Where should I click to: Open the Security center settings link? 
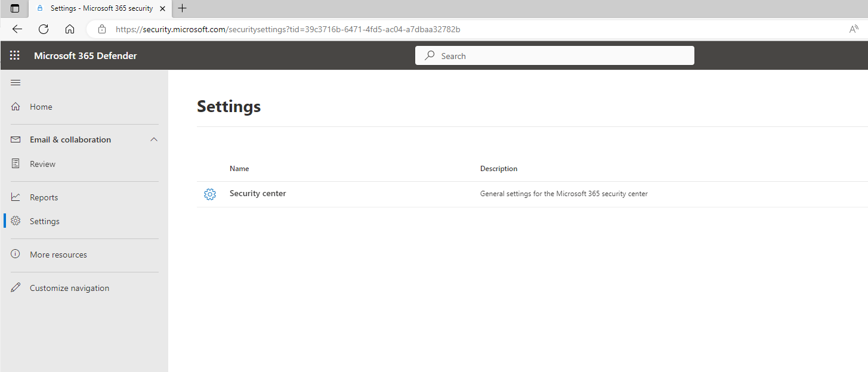[258, 194]
